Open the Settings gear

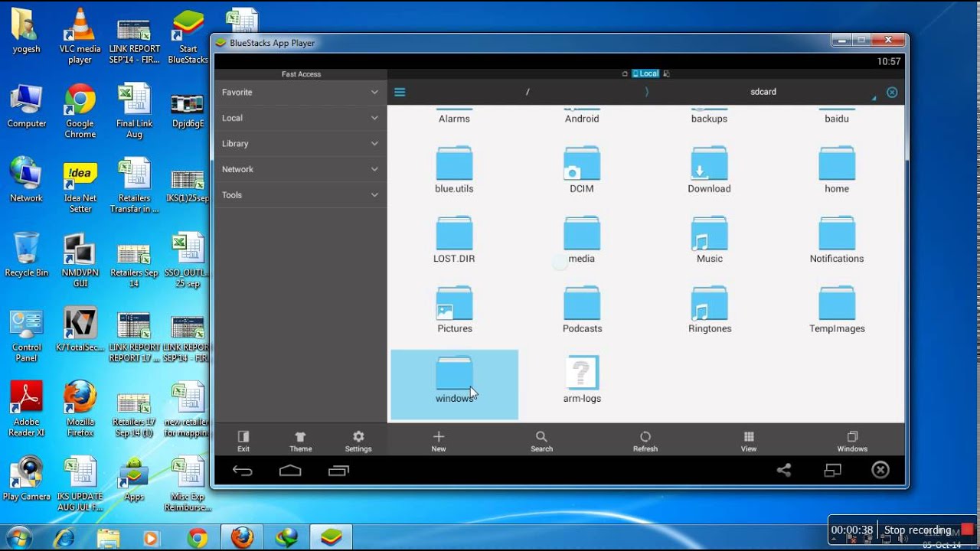click(x=358, y=441)
